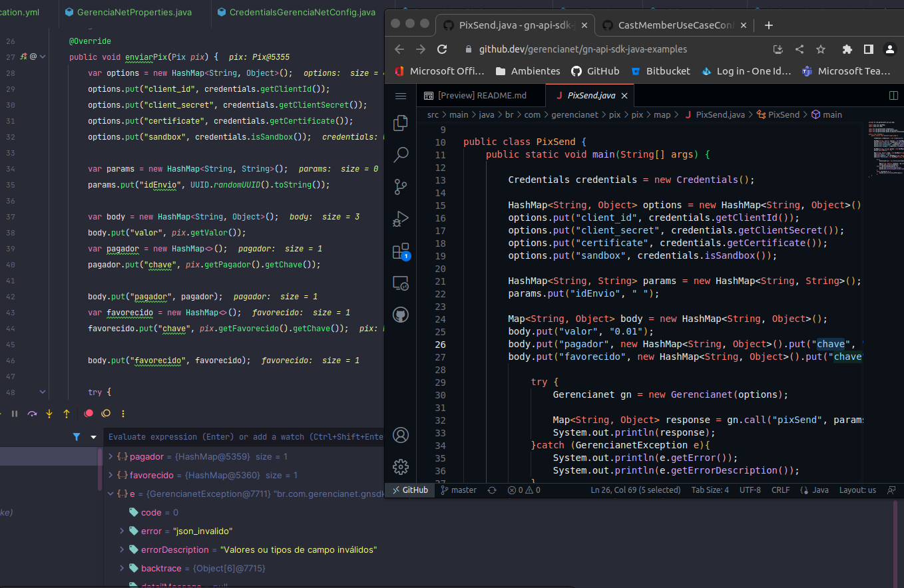Go back in Chrome browser
Image resolution: width=904 pixels, height=588 pixels.
click(399, 49)
